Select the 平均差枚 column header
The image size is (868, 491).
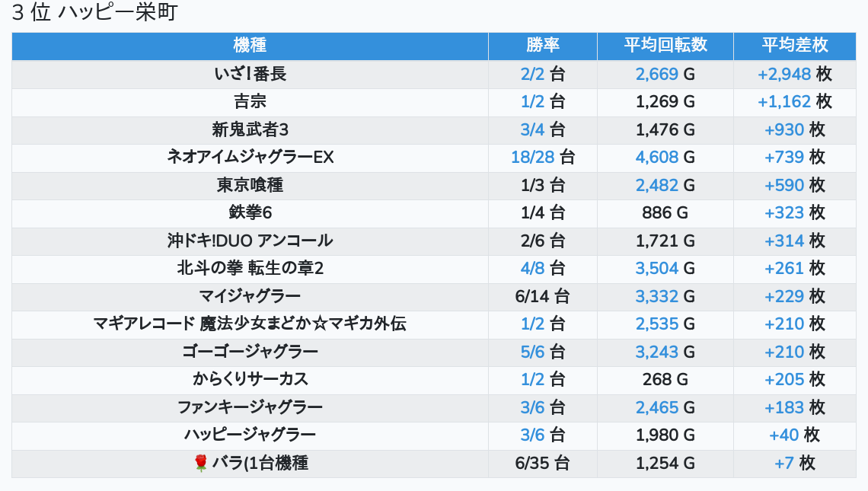(794, 45)
